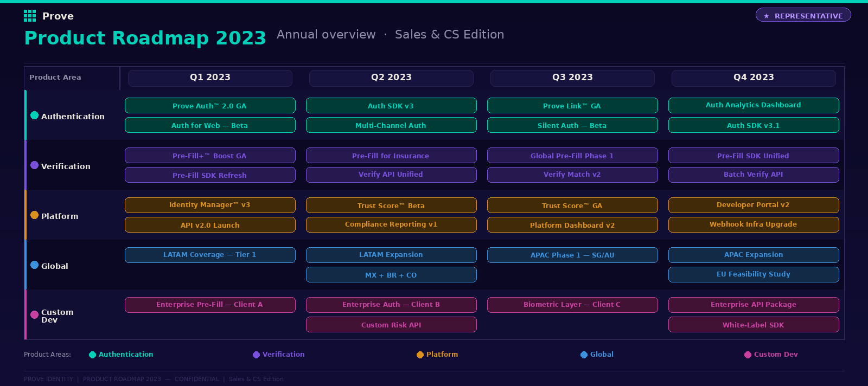Click the Pre-Fill+ Boost GA item
This screenshot has height=386, width=868.
click(210, 156)
